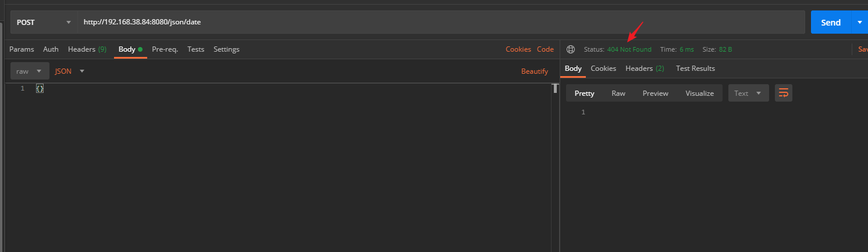This screenshot has width=868, height=252.
Task: Select the Pretty response view
Action: coord(585,93)
